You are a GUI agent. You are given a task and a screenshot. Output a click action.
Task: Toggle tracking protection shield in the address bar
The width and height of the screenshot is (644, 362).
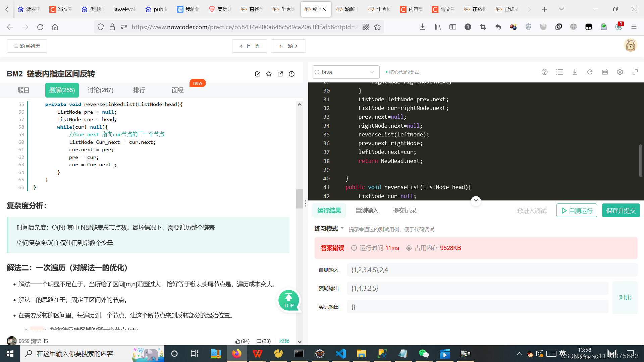coord(100,27)
